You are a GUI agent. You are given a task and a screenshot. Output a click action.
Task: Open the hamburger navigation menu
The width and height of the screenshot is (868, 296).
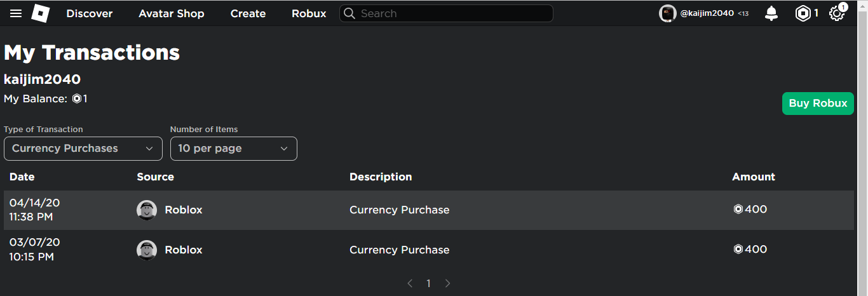click(x=16, y=13)
